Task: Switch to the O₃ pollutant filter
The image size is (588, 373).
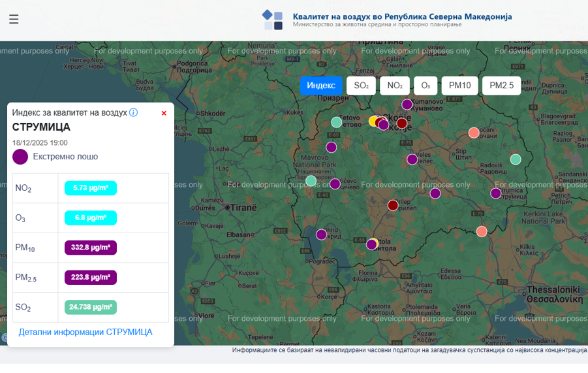Action: 426,86
